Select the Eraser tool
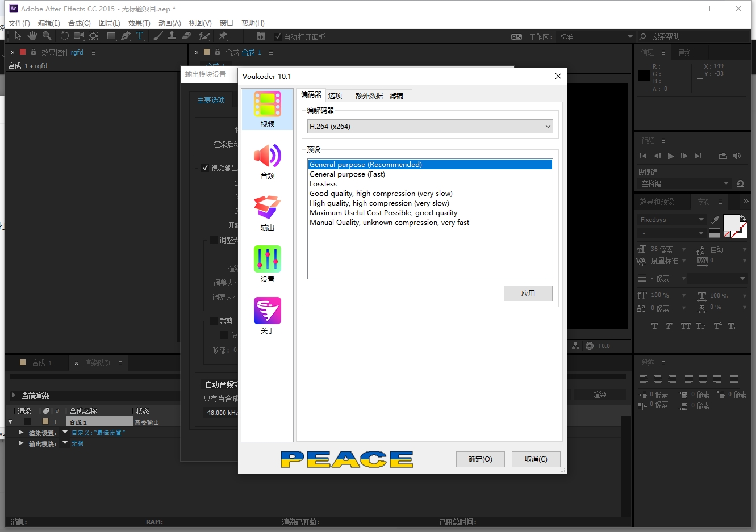Viewport: 756px width, 532px height. (187, 36)
